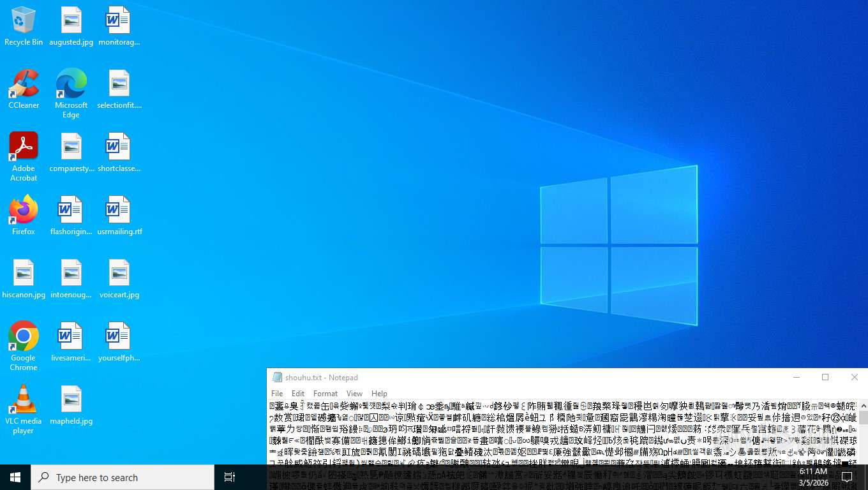868x490 pixels.
Task: Select the Word document starting with 'yourselfph'
Action: pyautogui.click(x=119, y=343)
